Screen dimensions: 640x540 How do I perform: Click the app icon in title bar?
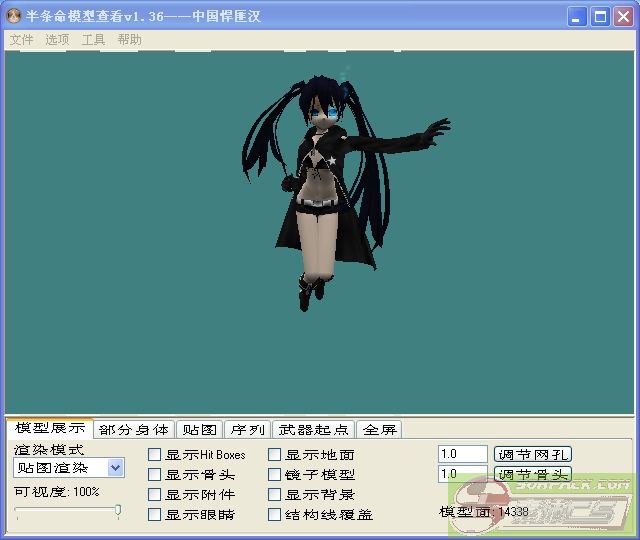tap(14, 16)
